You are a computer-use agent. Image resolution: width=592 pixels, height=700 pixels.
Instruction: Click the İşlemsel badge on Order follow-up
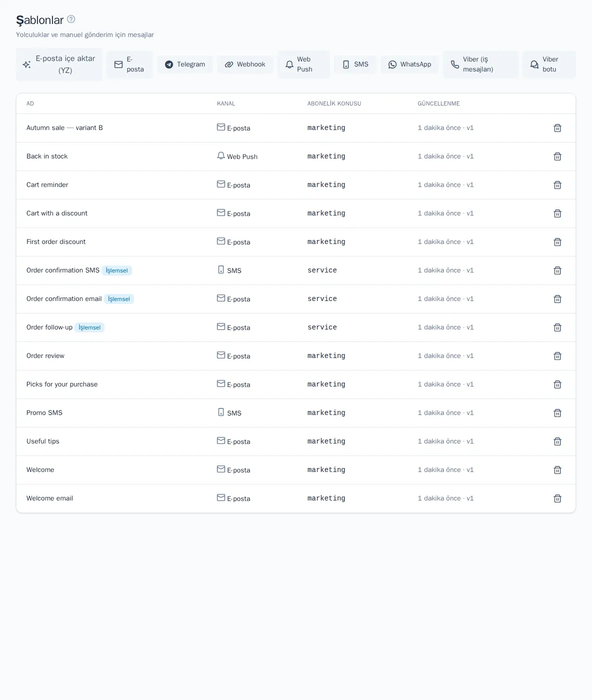[89, 327]
